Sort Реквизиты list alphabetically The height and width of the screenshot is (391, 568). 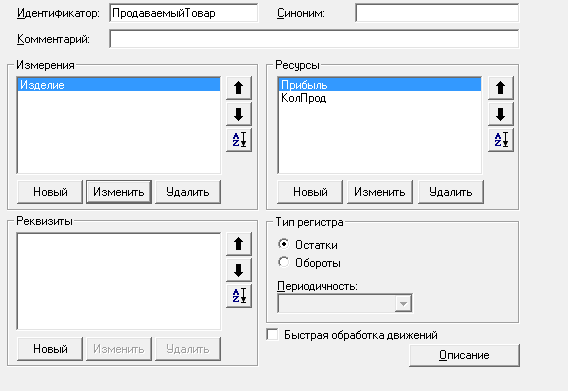click(238, 296)
